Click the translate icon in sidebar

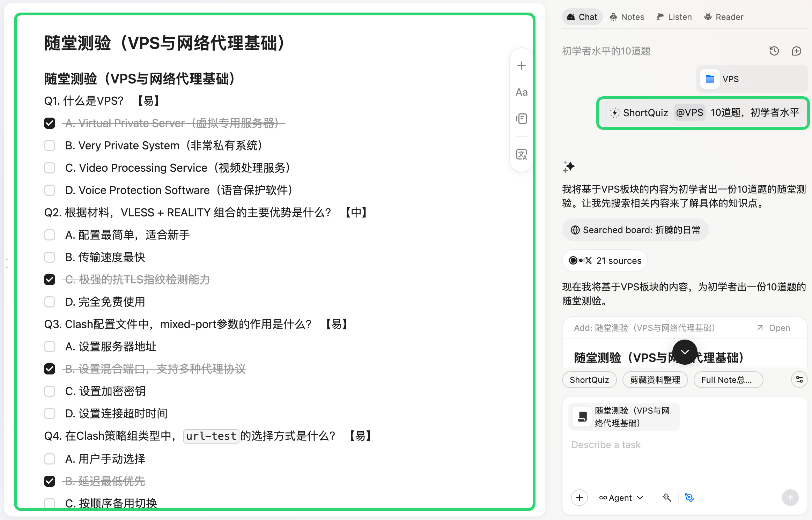click(x=521, y=154)
